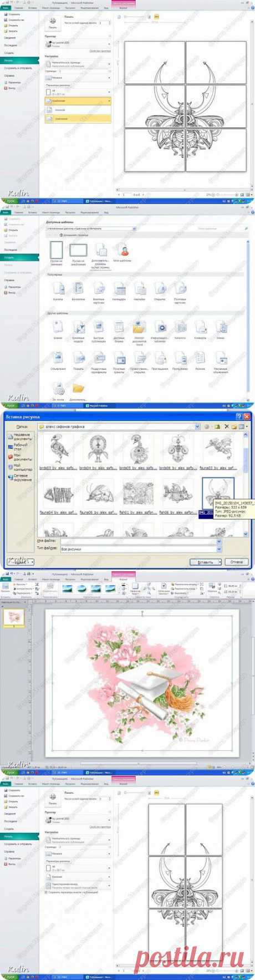
Task: Click Рабочий стол in the dialog places bar
Action: pyautogui.click(x=19, y=446)
